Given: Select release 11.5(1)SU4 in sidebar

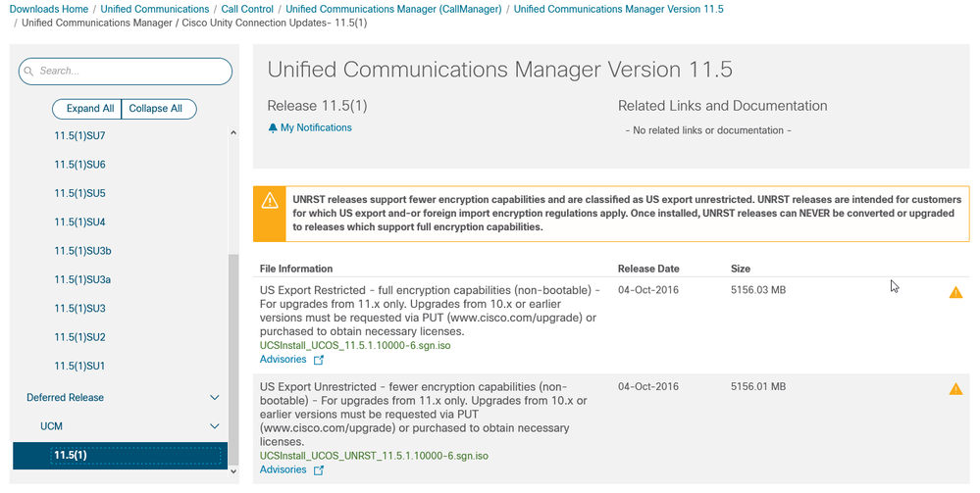Looking at the screenshot, I should coord(80,222).
